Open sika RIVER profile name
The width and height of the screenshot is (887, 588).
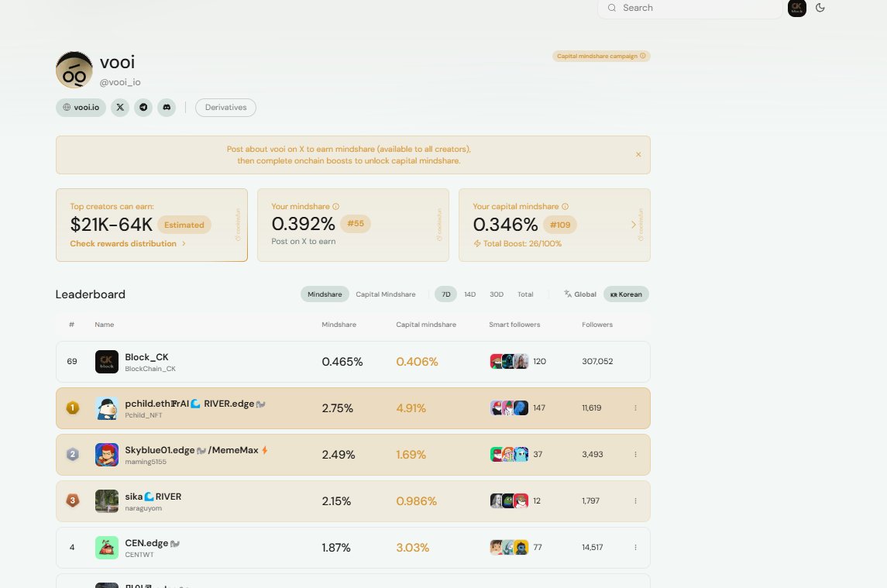(x=153, y=497)
